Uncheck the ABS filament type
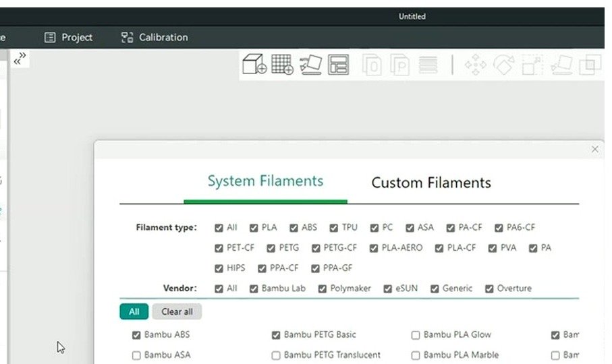This screenshot has width=612, height=364. (x=294, y=228)
